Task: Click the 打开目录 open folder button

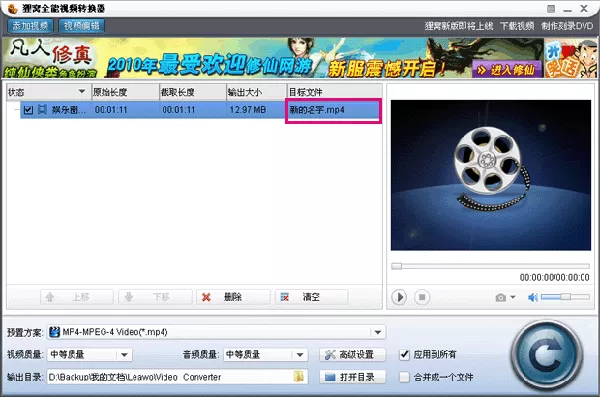Action: pyautogui.click(x=352, y=377)
